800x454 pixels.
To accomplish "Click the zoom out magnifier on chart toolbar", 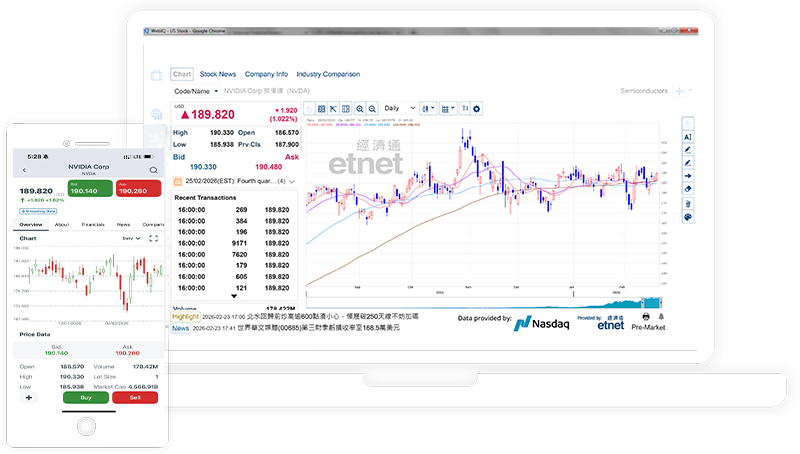I will (x=373, y=108).
